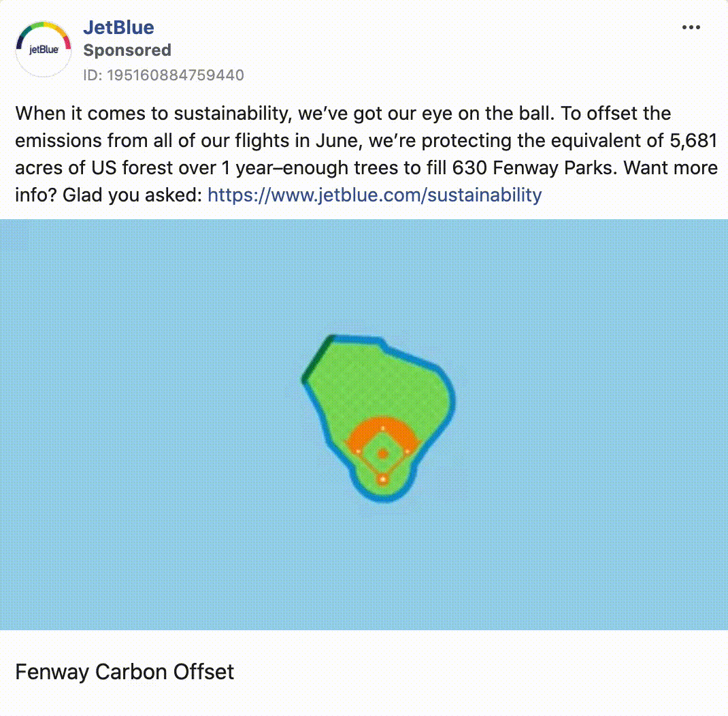Click first base on the diamond
The height and width of the screenshot is (716, 728).
(x=407, y=451)
